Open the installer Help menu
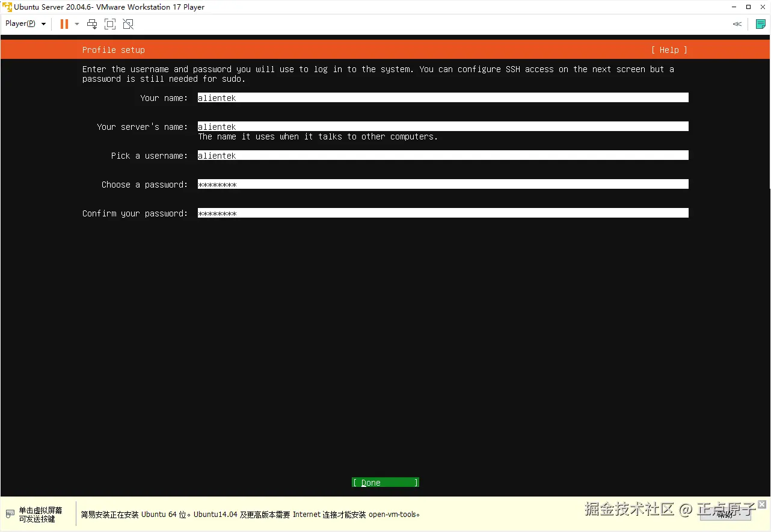The height and width of the screenshot is (532, 771). tap(669, 50)
